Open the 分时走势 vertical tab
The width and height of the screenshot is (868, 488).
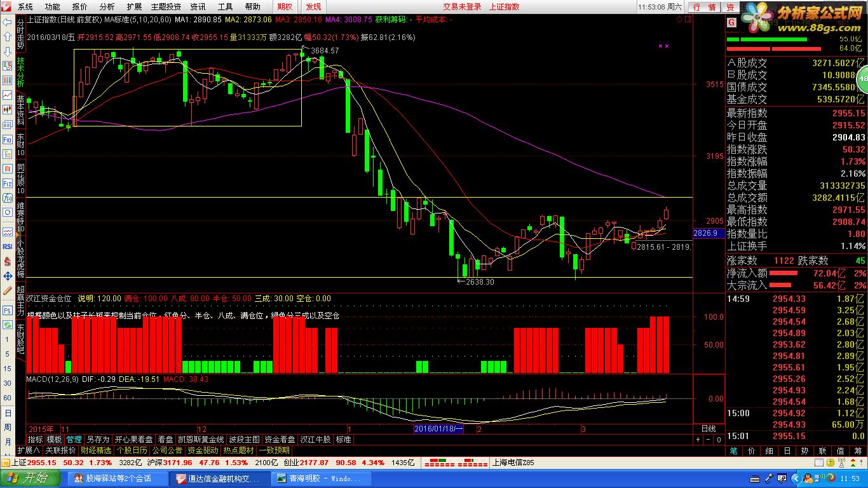20,34
